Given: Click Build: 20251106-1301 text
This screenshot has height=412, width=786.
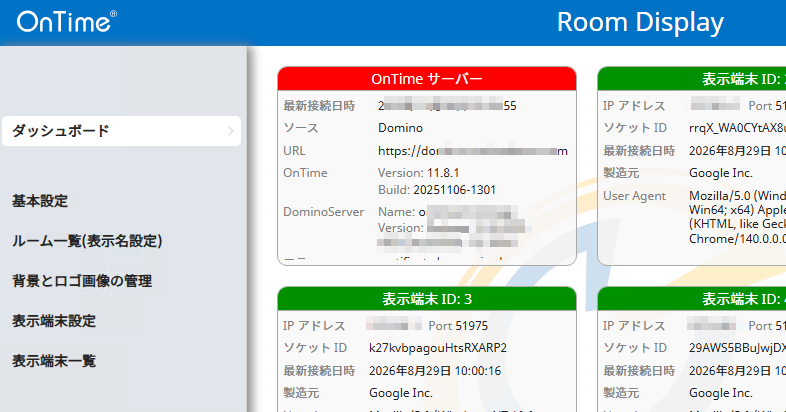Looking at the screenshot, I should 437,190.
